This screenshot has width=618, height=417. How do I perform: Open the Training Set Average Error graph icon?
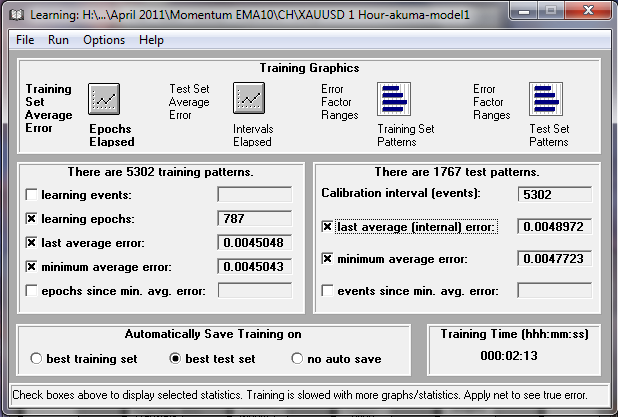tap(104, 99)
